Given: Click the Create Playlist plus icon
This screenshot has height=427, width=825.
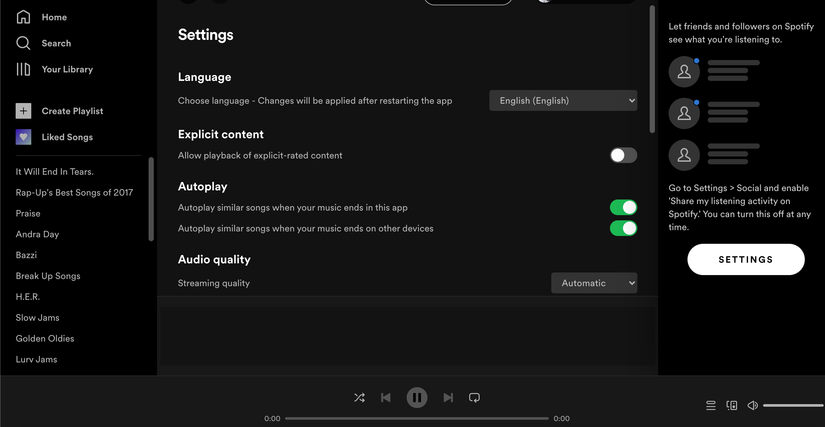Looking at the screenshot, I should (x=23, y=111).
